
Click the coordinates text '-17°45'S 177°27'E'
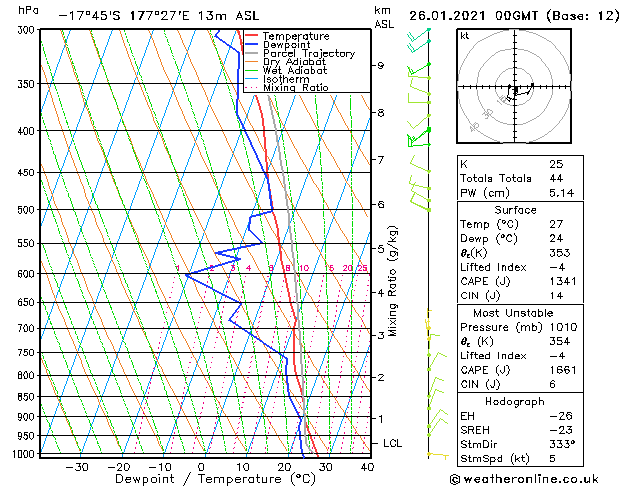(124, 16)
